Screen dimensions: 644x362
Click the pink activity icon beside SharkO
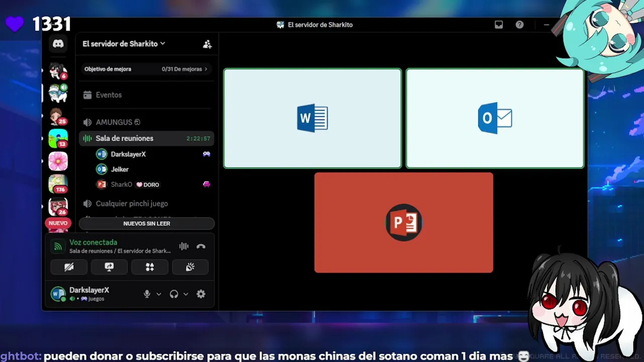(206, 185)
